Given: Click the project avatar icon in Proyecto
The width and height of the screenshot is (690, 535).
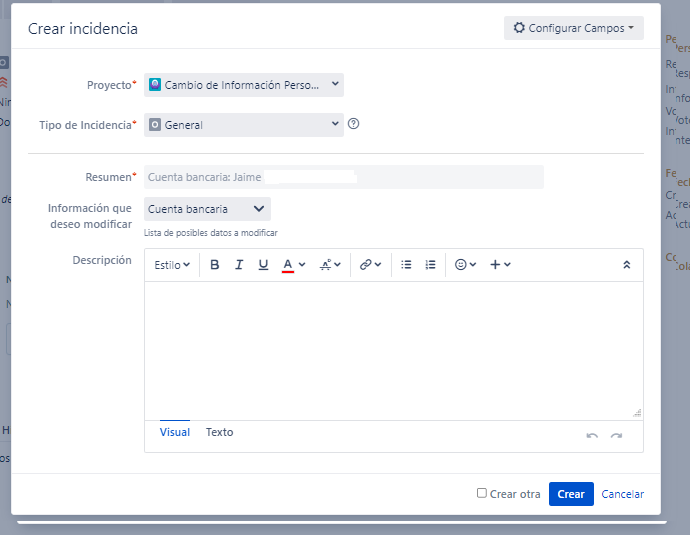Looking at the screenshot, I should [x=155, y=84].
